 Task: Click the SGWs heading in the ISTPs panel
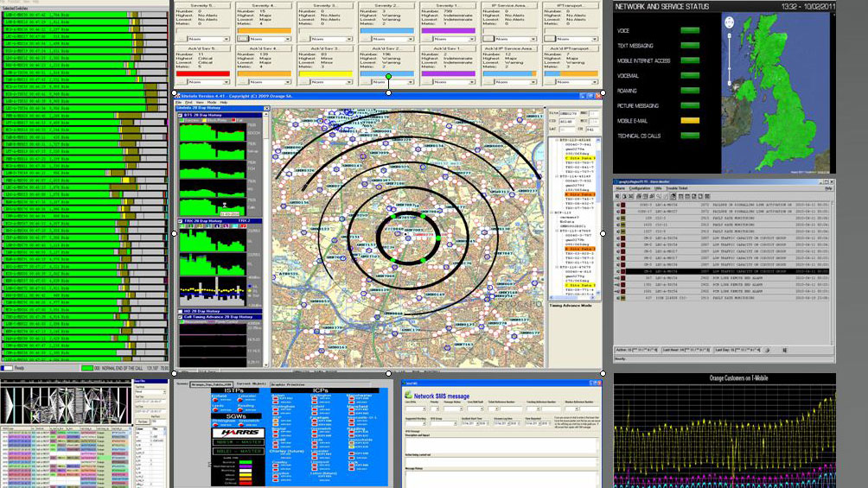click(x=235, y=416)
